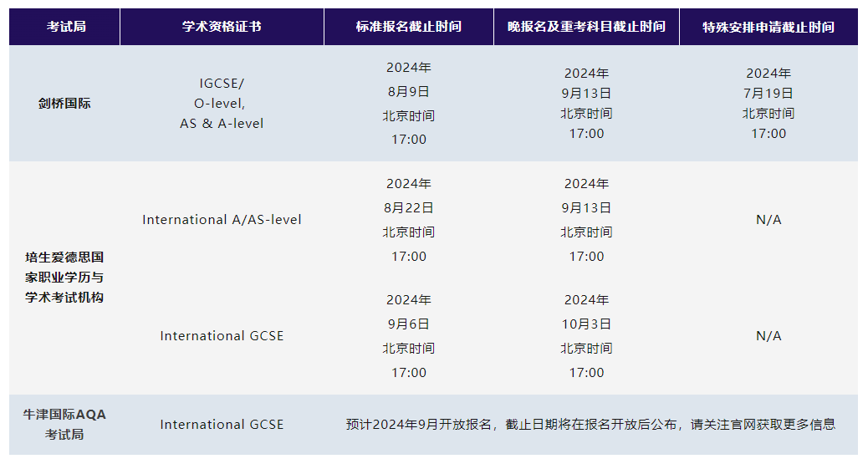Select 培生爱德思's International GCSE cell

coord(222,336)
